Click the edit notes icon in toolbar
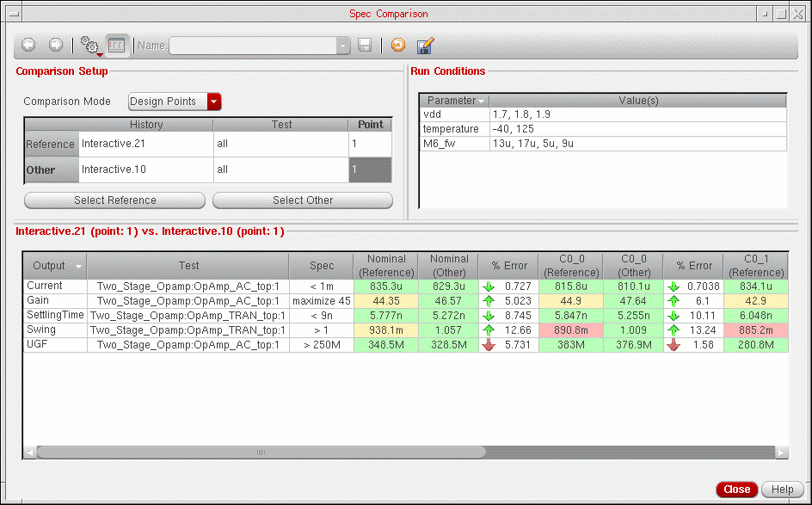Viewport: 812px width, 505px height. tap(424, 46)
